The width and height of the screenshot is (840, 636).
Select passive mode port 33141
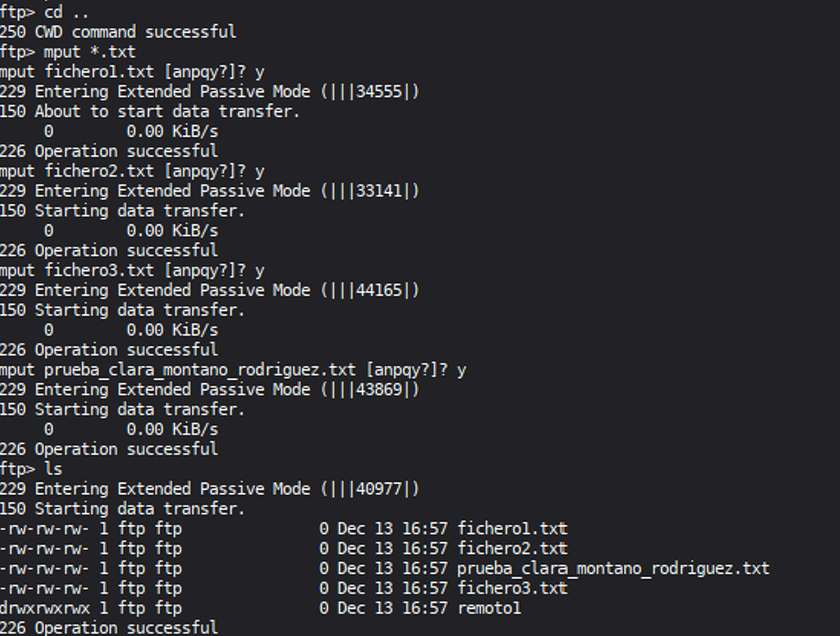(x=379, y=192)
